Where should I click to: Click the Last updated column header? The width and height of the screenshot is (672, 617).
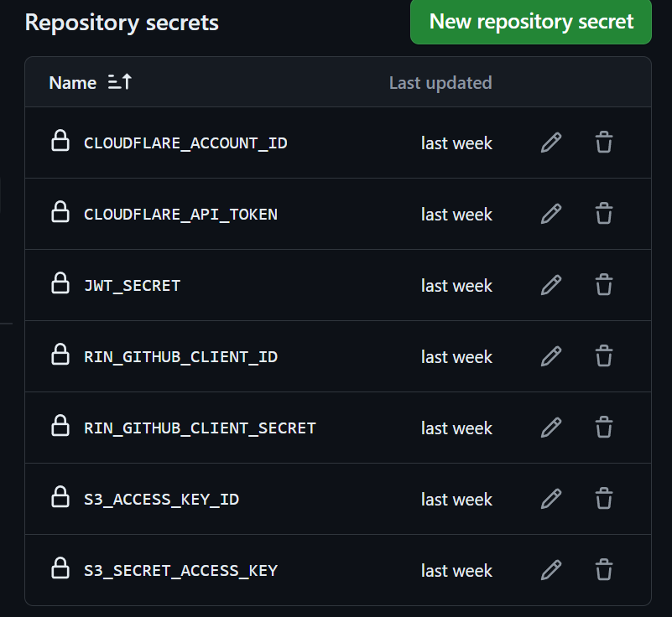440,83
